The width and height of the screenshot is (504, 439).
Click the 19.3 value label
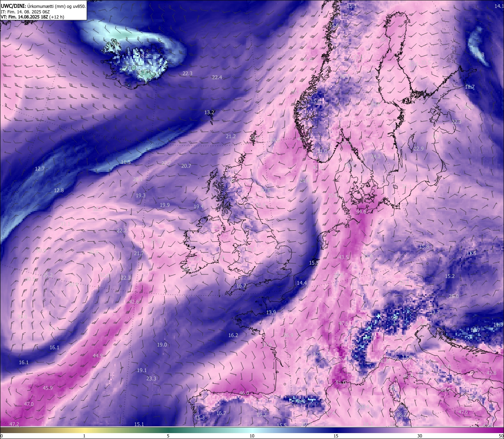tap(141, 195)
